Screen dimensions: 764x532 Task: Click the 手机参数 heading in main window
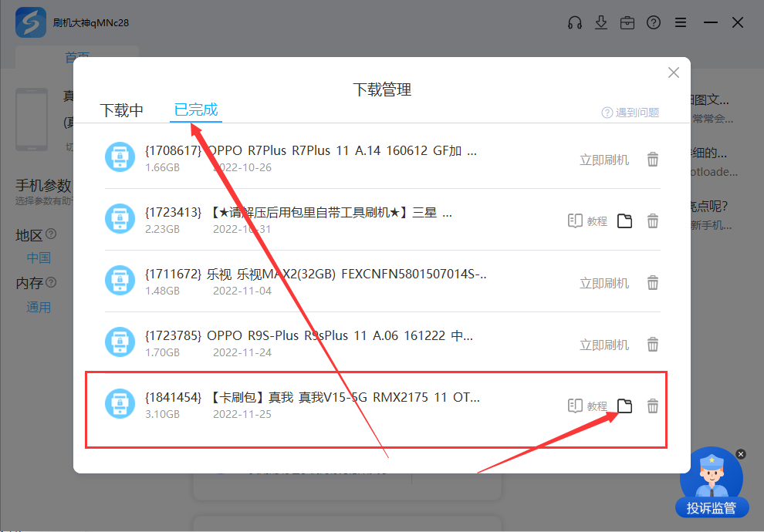click(43, 186)
